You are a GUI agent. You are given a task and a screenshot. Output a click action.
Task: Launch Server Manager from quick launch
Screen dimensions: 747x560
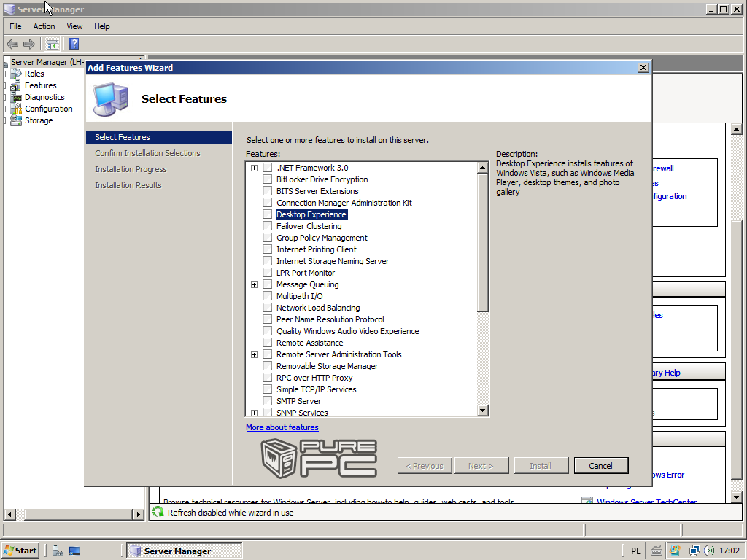click(58, 551)
